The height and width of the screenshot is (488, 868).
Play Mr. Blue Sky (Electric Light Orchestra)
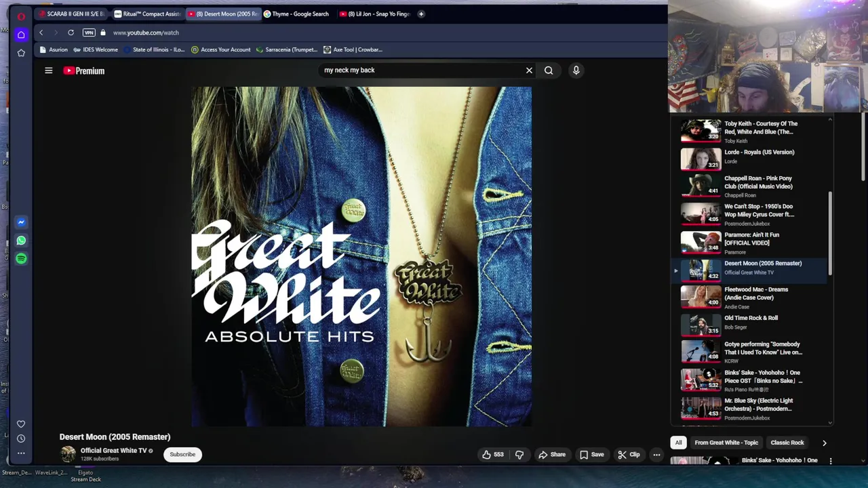coord(749,408)
